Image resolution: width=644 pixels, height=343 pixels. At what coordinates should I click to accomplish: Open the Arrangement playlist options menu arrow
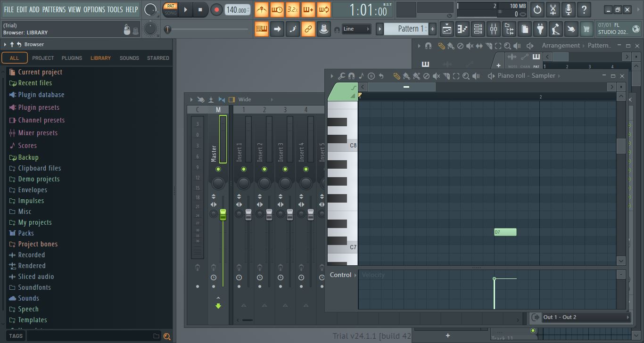coord(419,46)
